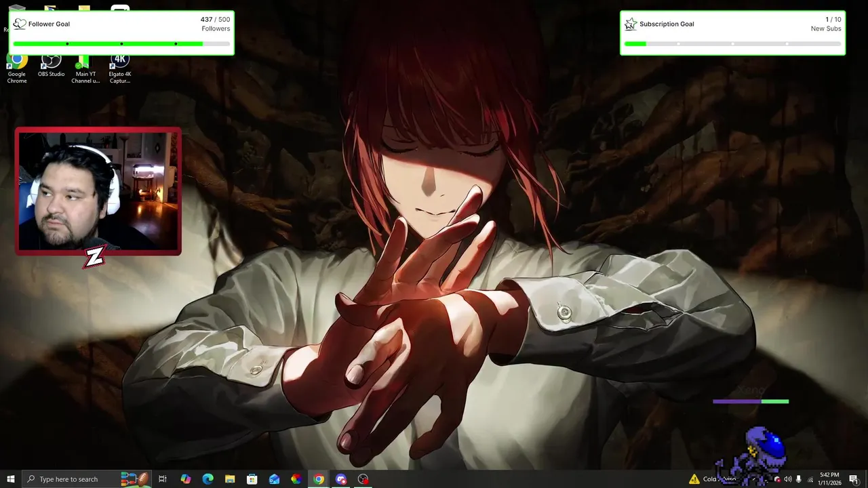Click the 'Follower Goal' title text
The height and width of the screenshot is (488, 868).
pyautogui.click(x=49, y=24)
